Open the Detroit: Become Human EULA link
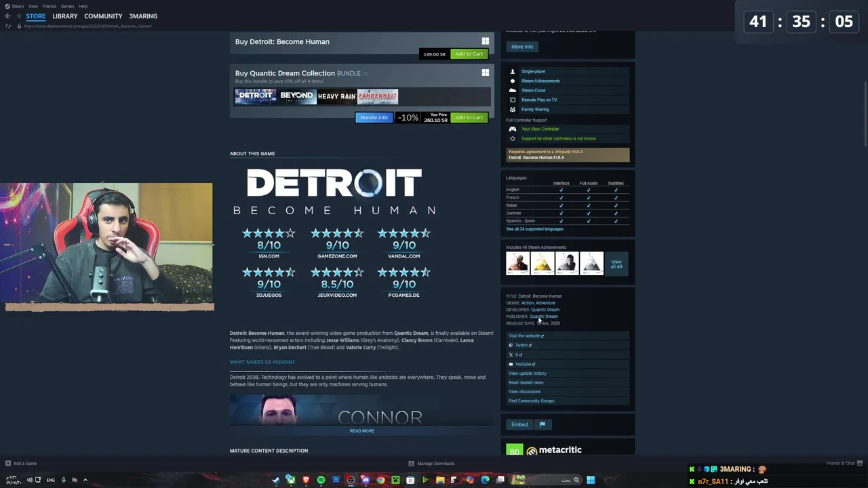This screenshot has height=488, width=868. tap(536, 157)
